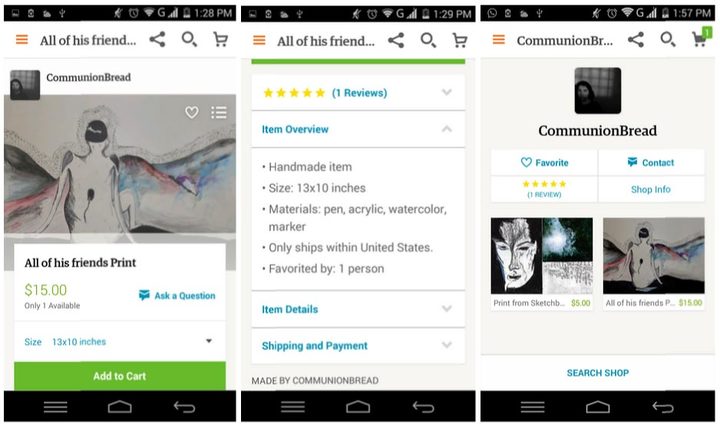Open empty cart icon on Item Overview screen
The image size is (720, 424).
[460, 40]
